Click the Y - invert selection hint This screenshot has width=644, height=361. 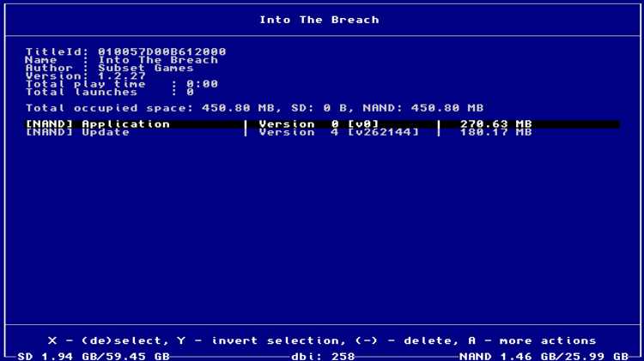(x=263, y=340)
